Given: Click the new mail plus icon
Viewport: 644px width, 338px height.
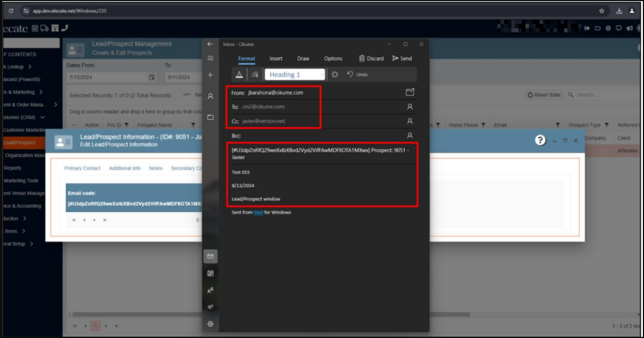Looking at the screenshot, I should [x=210, y=75].
